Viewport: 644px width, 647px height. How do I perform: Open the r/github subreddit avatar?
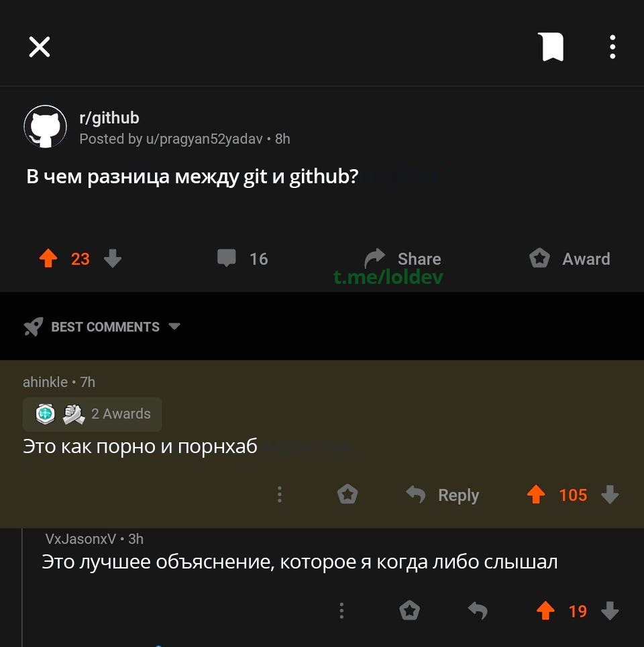tap(46, 127)
